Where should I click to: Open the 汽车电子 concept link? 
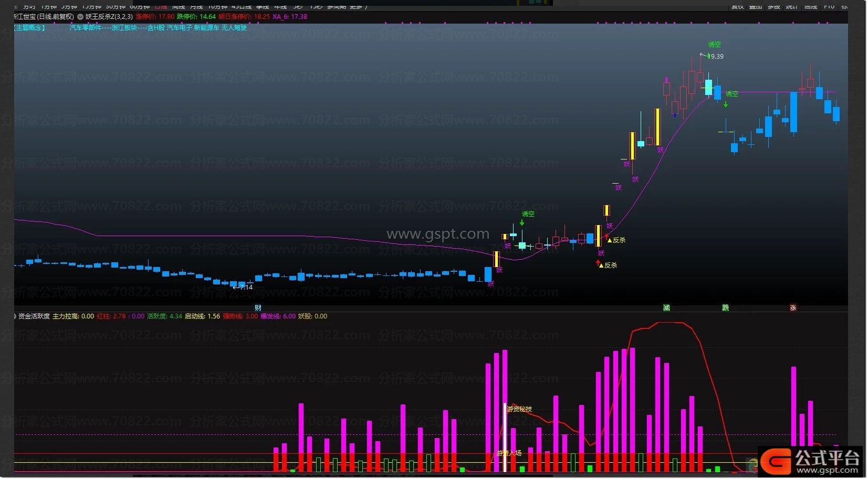[180, 28]
